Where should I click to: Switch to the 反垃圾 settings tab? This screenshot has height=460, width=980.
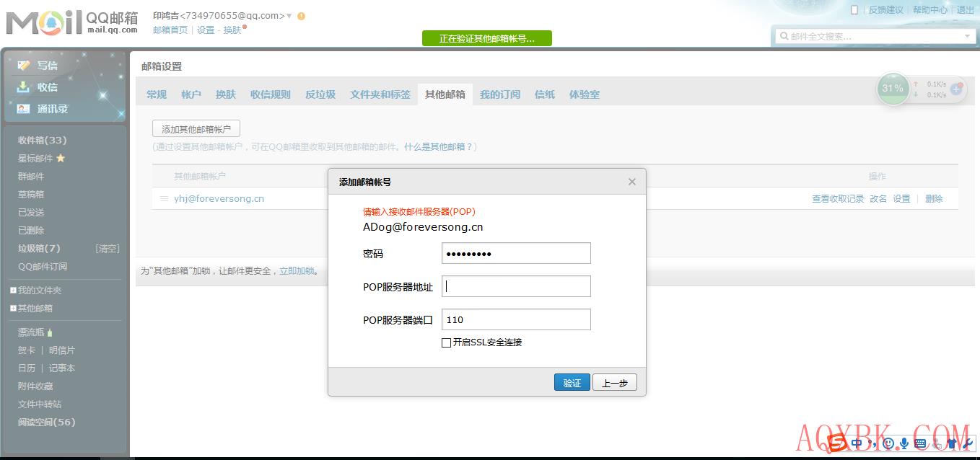(x=320, y=94)
